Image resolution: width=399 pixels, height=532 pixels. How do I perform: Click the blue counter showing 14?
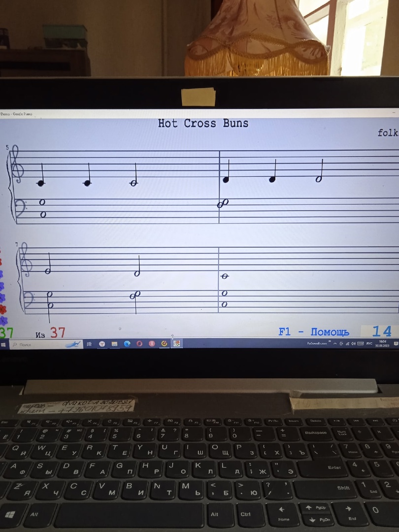382,331
